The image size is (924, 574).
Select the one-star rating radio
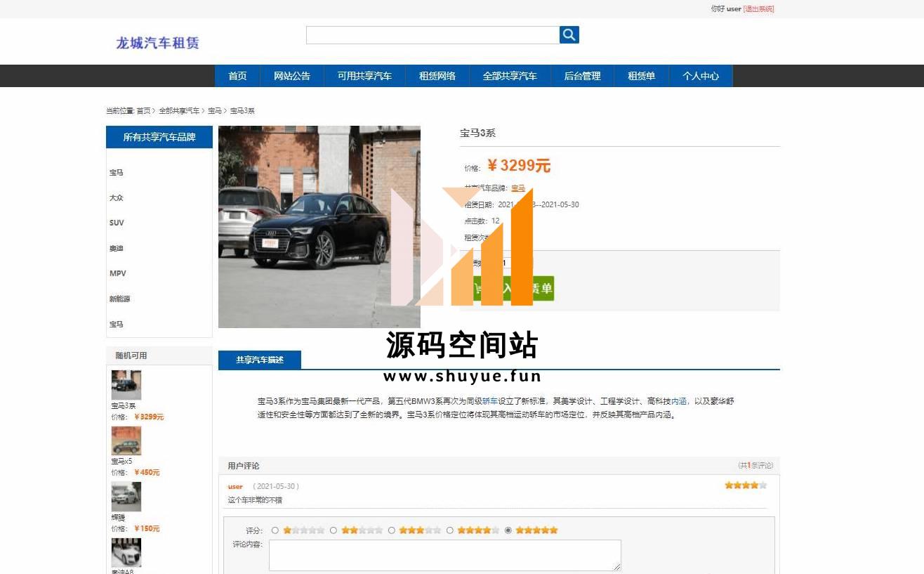point(275,530)
